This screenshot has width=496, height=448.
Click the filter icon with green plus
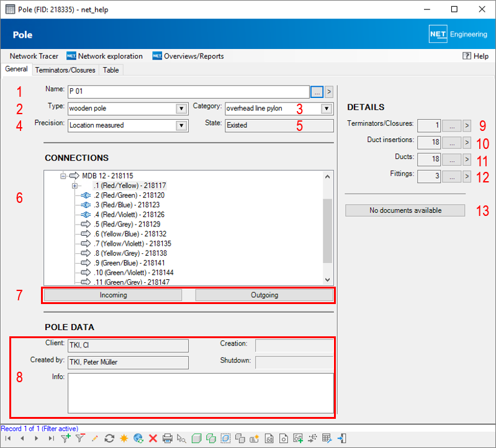66,439
